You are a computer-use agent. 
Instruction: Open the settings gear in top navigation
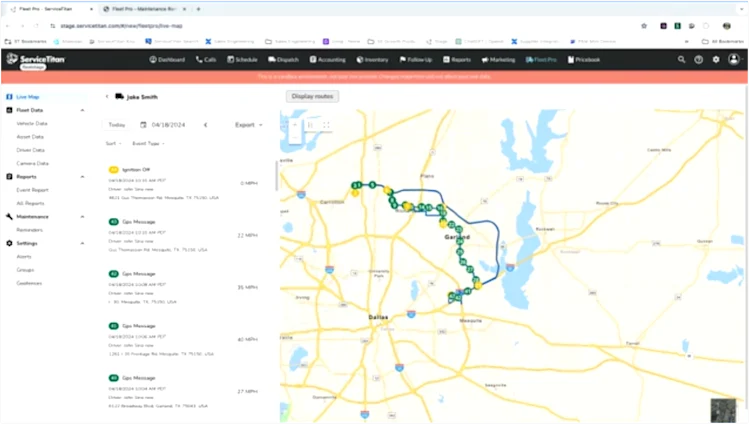point(716,60)
